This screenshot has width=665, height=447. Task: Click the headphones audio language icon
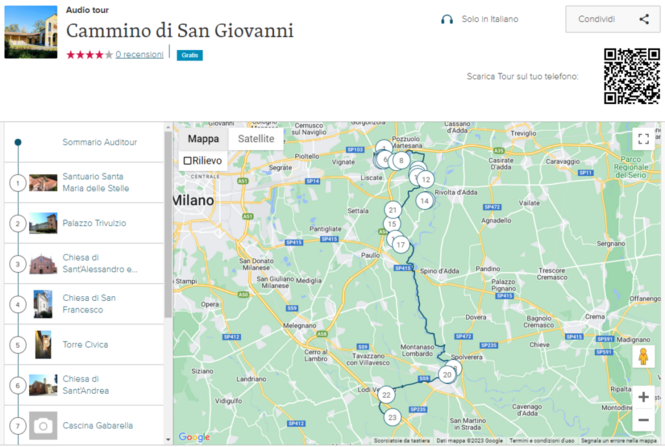click(447, 19)
